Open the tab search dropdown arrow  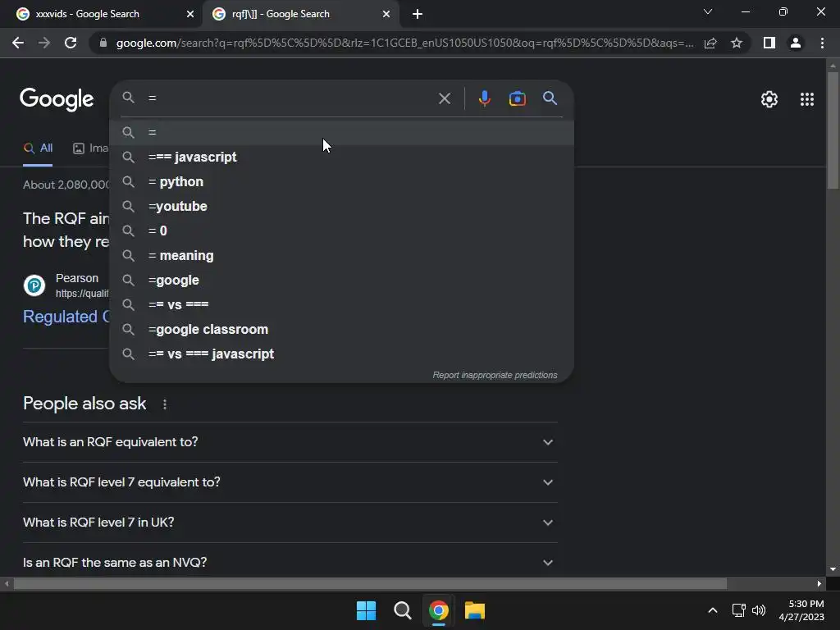[708, 11]
